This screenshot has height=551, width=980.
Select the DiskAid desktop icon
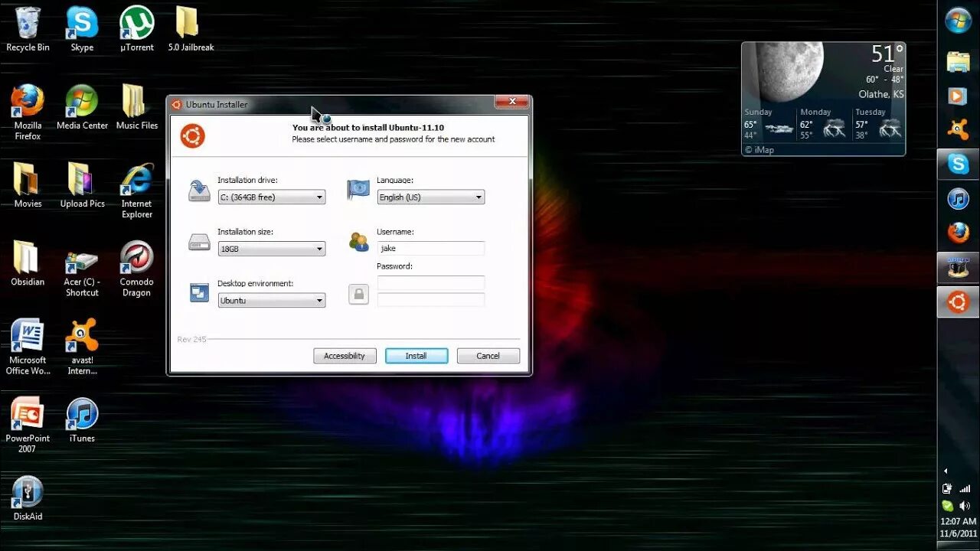(28, 498)
